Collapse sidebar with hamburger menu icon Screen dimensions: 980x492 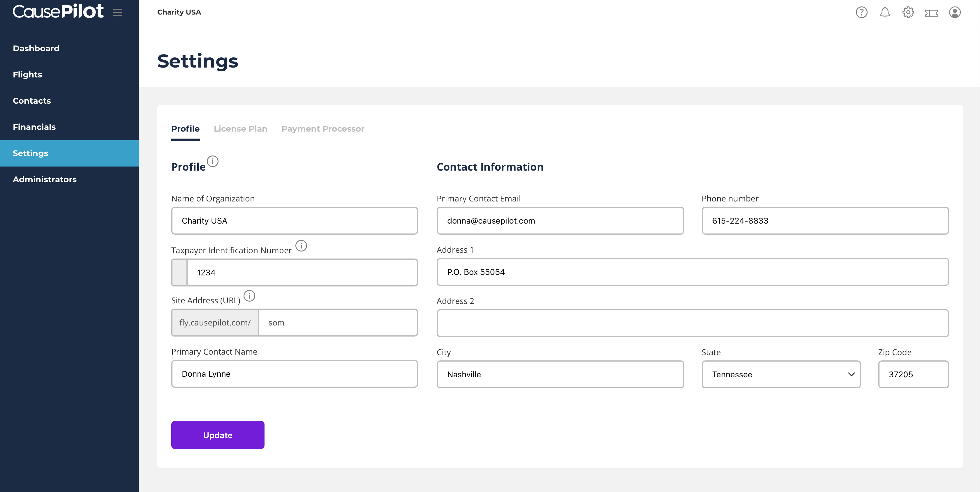pyautogui.click(x=118, y=12)
